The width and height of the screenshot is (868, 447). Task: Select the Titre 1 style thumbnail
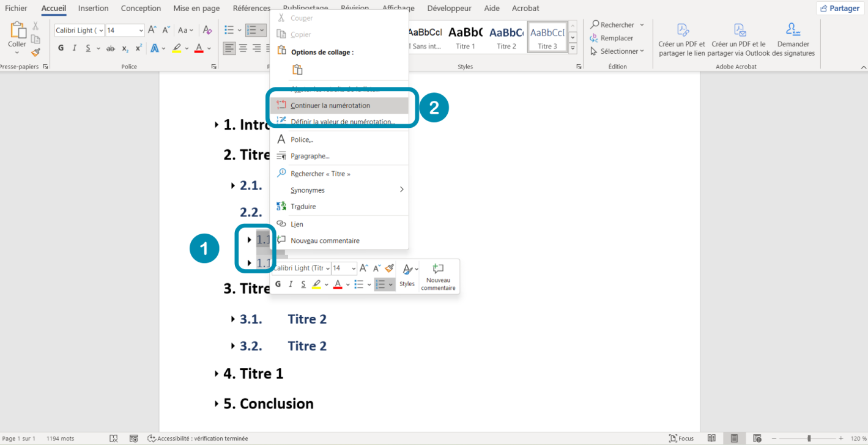465,38
